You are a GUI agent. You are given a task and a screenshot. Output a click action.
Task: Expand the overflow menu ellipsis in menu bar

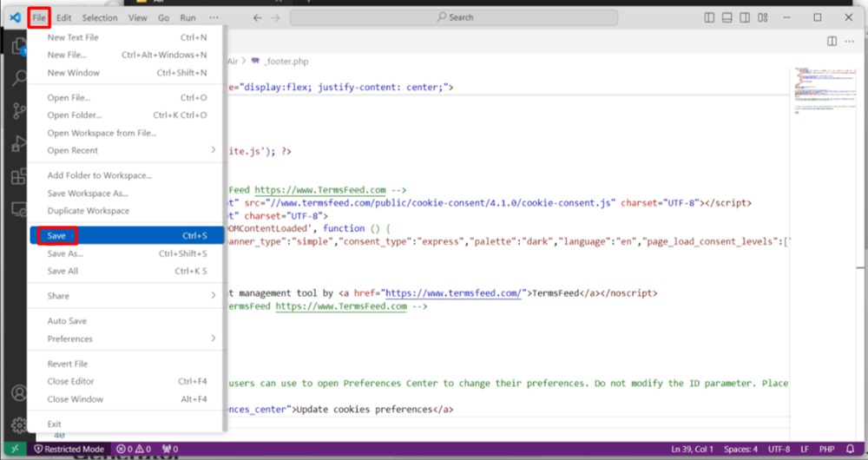pyautogui.click(x=214, y=17)
